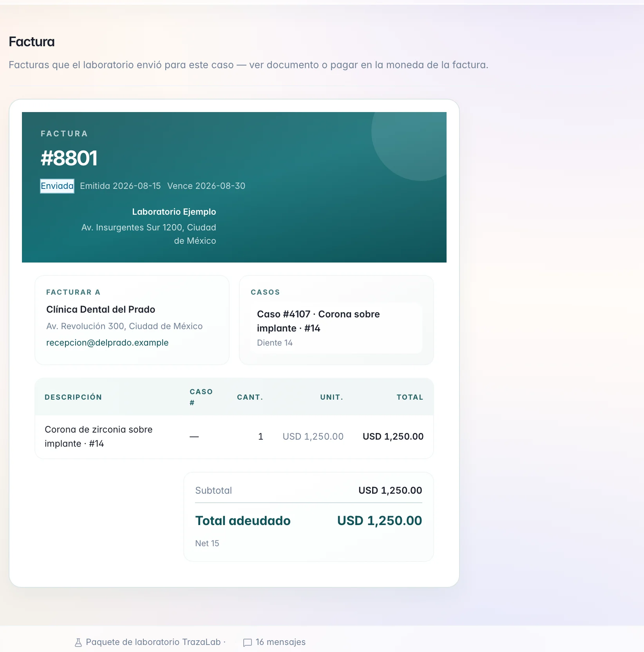Image resolution: width=644 pixels, height=652 pixels.
Task: Click the Subtotal label
Action: (x=213, y=491)
